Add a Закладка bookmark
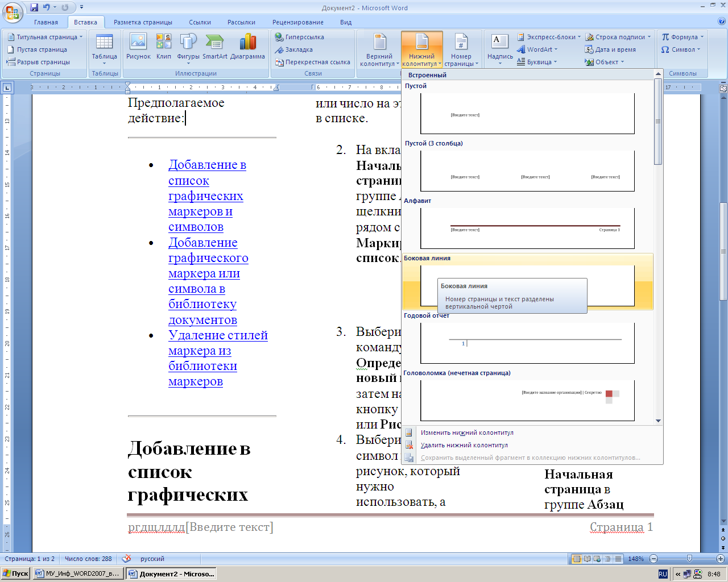Image resolution: width=728 pixels, height=582 pixels. point(294,49)
